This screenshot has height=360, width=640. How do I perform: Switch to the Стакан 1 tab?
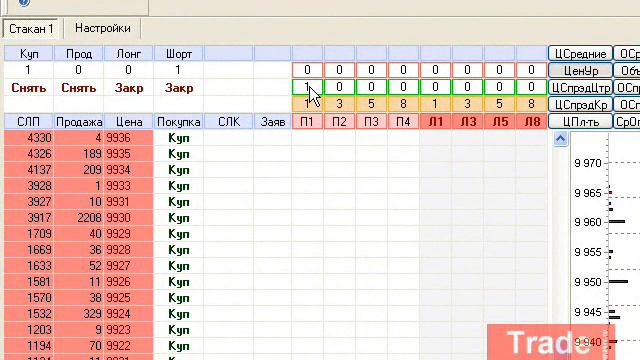(x=31, y=29)
